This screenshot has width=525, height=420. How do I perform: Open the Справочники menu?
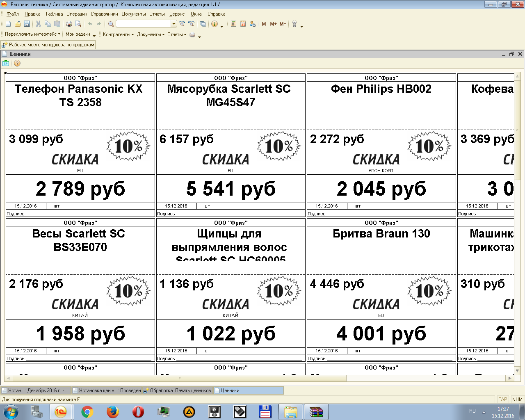click(x=104, y=14)
